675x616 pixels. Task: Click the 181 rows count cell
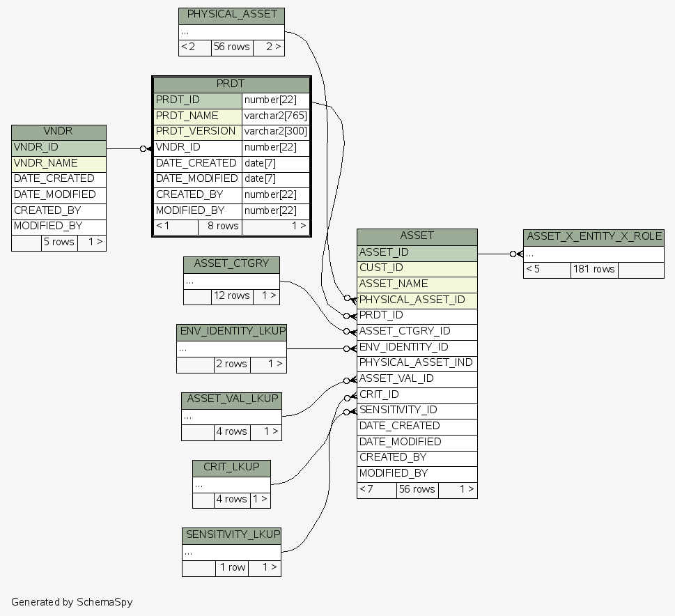click(593, 270)
